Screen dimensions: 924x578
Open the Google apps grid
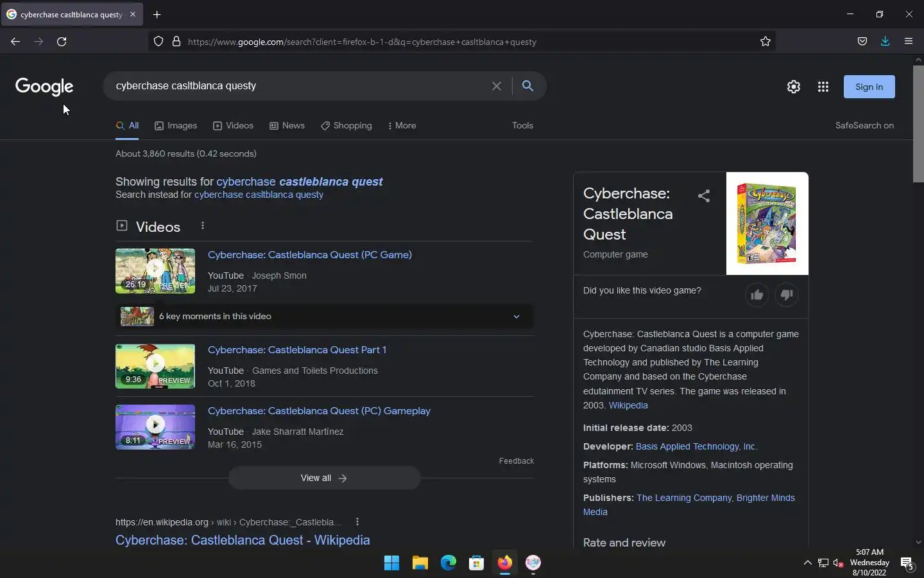(823, 87)
